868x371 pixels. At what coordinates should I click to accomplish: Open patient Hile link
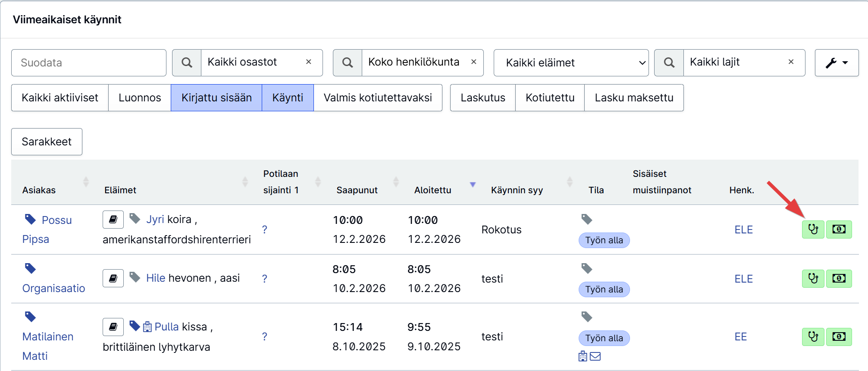[x=156, y=278]
